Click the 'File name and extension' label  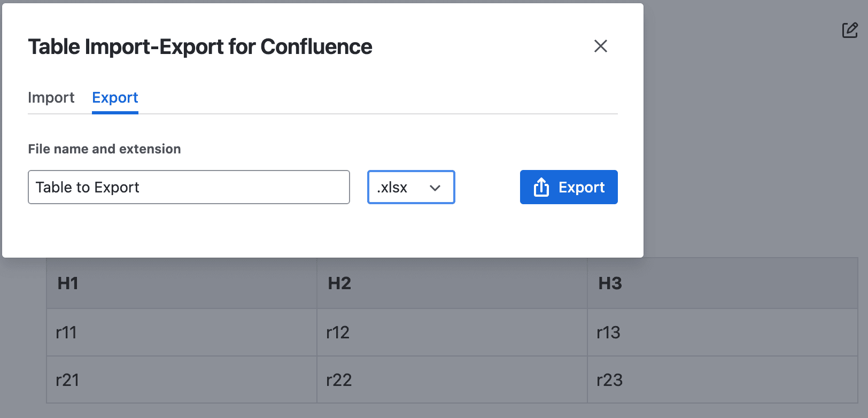click(104, 149)
